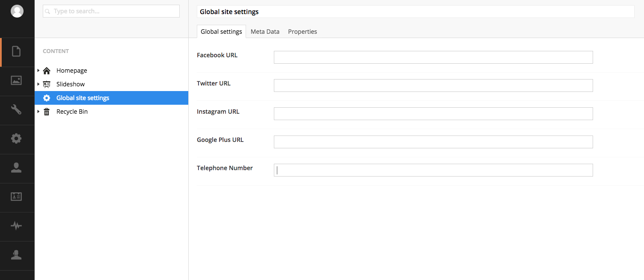Open the Help headset person icon
The image size is (644, 280).
pos(16,255)
